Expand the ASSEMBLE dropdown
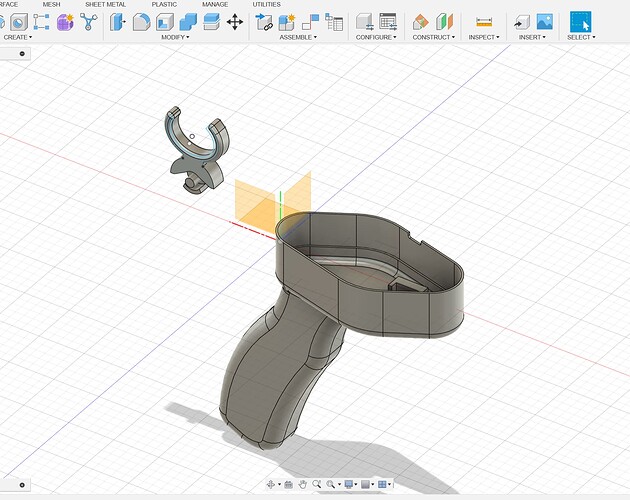This screenshot has width=630, height=500. [297, 37]
